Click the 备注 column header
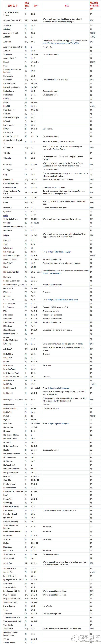This screenshot has height=644, width=101. point(66,5)
